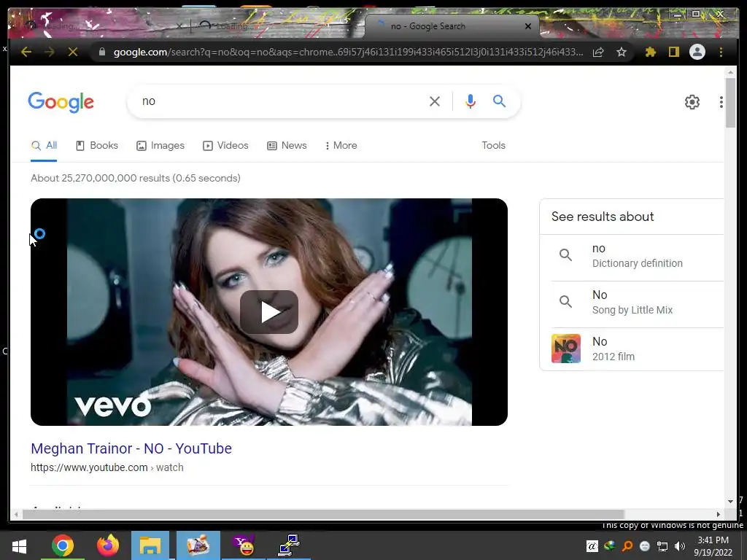Viewport: 747px width, 560px height.
Task: Switch to Videos results tab
Action: pos(226,145)
